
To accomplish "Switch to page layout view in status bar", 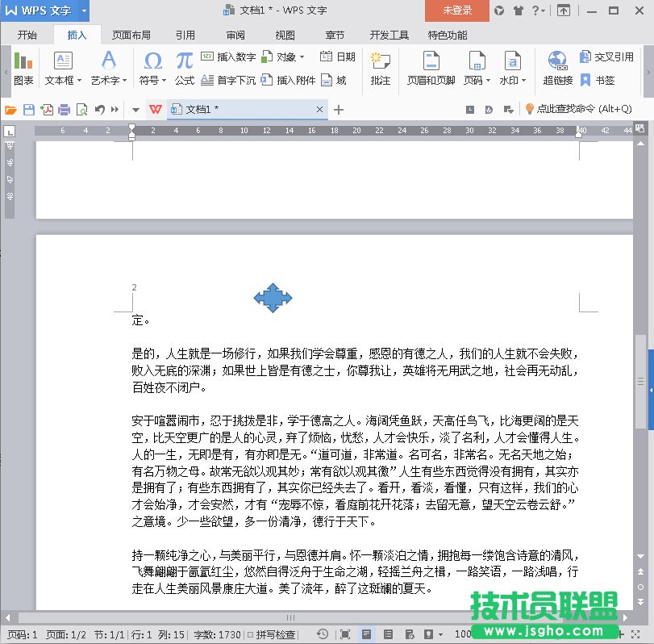I will coord(366,635).
